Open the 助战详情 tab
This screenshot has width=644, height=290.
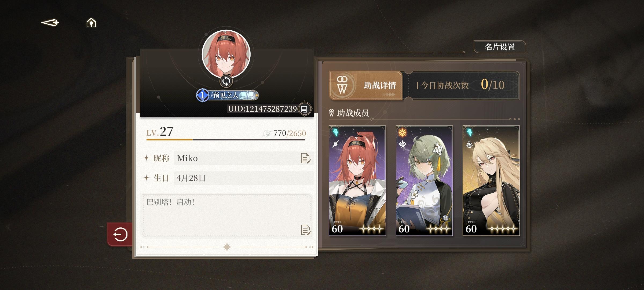point(365,85)
